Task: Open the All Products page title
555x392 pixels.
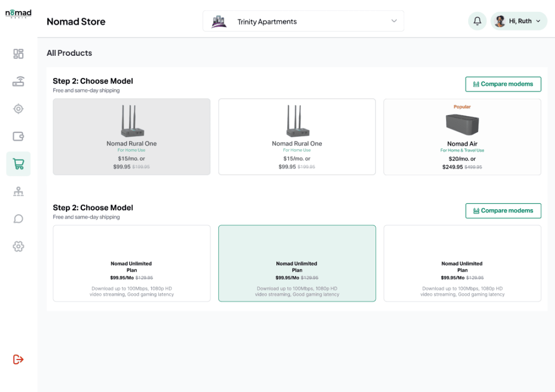Action: [69, 53]
